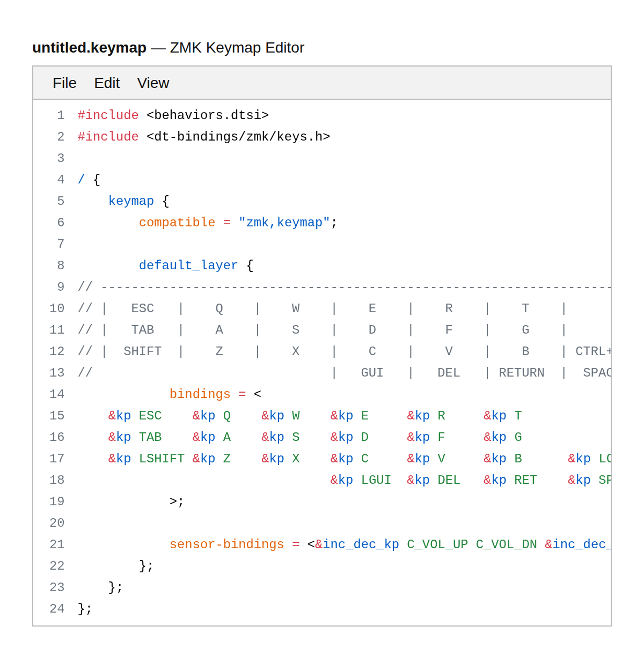Click C_VOL_DN on line 21
Viewport: 644px width, 663px height.
507,544
